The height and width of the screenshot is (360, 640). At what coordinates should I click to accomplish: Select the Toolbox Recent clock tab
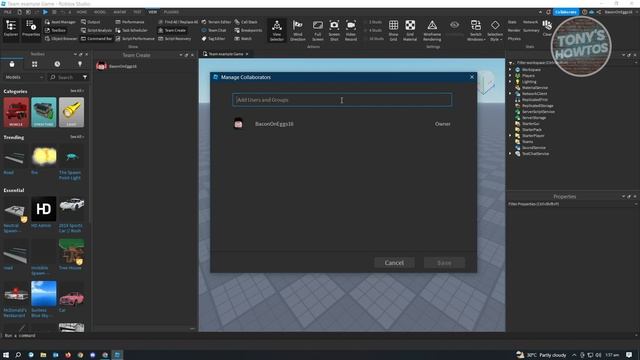pos(57,64)
